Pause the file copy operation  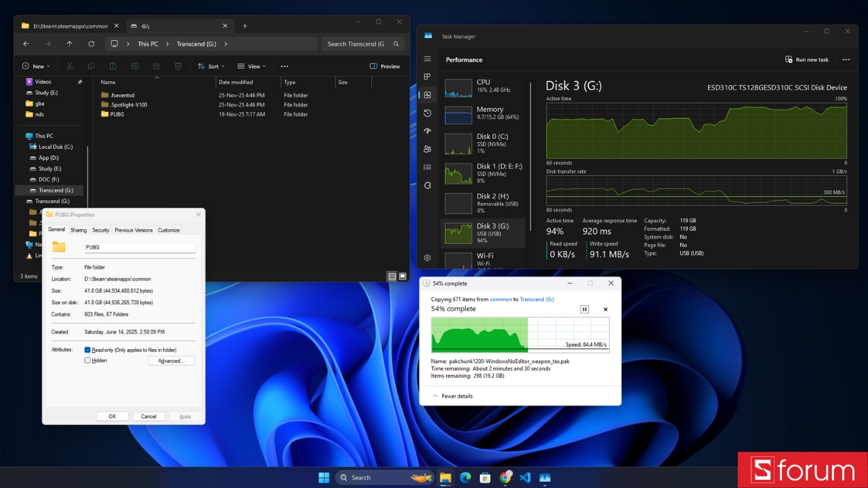[584, 309]
